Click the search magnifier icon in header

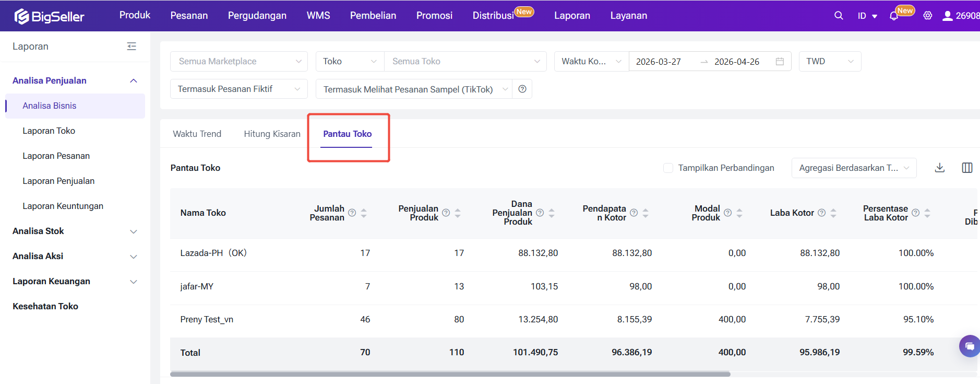838,16
